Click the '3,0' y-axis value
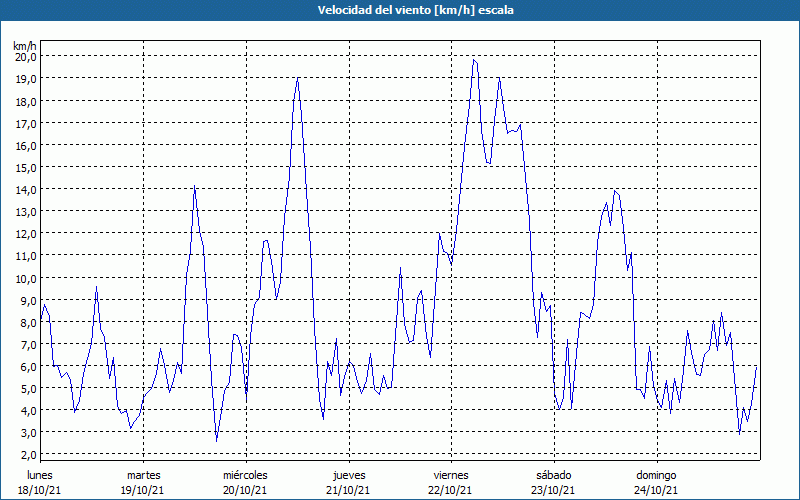Image resolution: width=800 pixels, height=500 pixels. [x=28, y=433]
